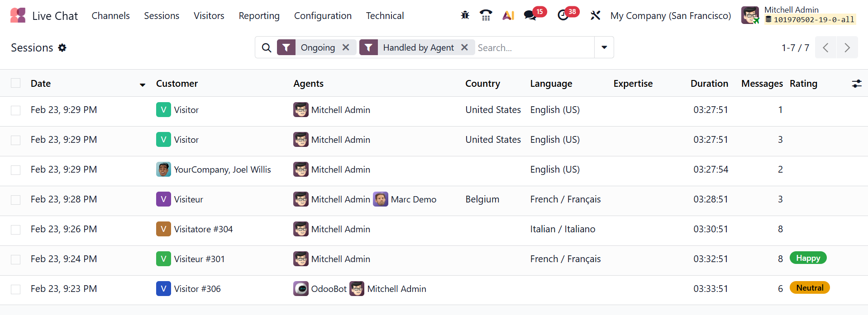The width and height of the screenshot is (868, 315).
Task: Remove the Ongoing filter
Action: (x=346, y=47)
